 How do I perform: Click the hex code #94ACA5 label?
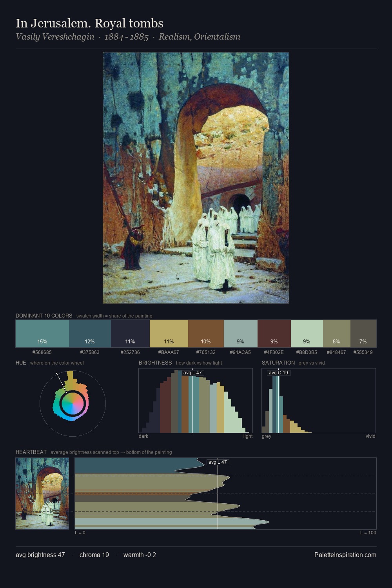point(240,352)
